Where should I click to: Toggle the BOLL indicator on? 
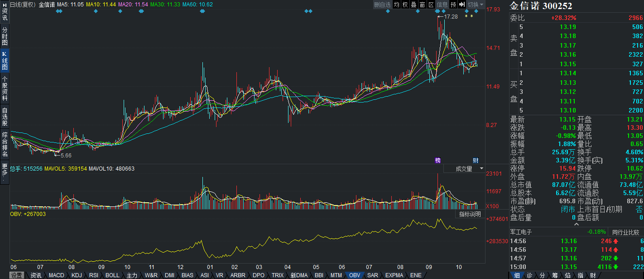112,275
